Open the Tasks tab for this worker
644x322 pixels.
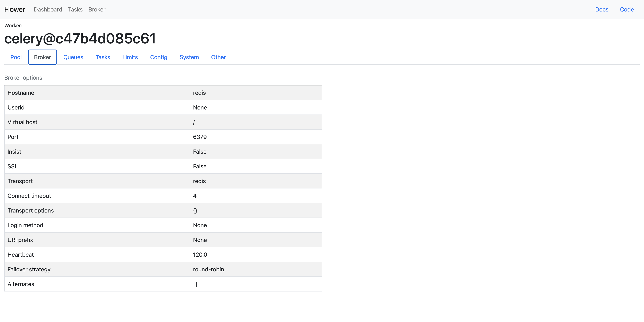point(103,57)
